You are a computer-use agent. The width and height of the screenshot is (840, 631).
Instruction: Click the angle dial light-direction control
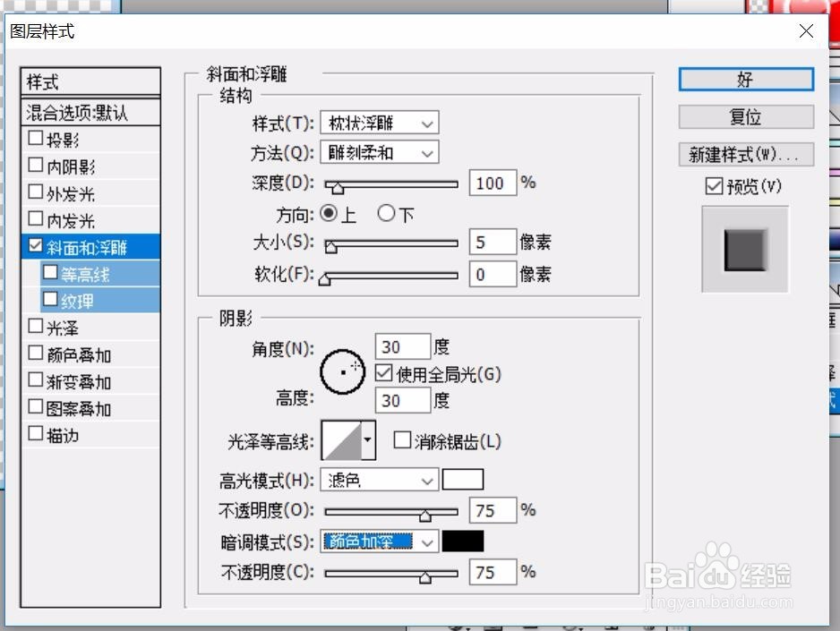click(x=343, y=372)
